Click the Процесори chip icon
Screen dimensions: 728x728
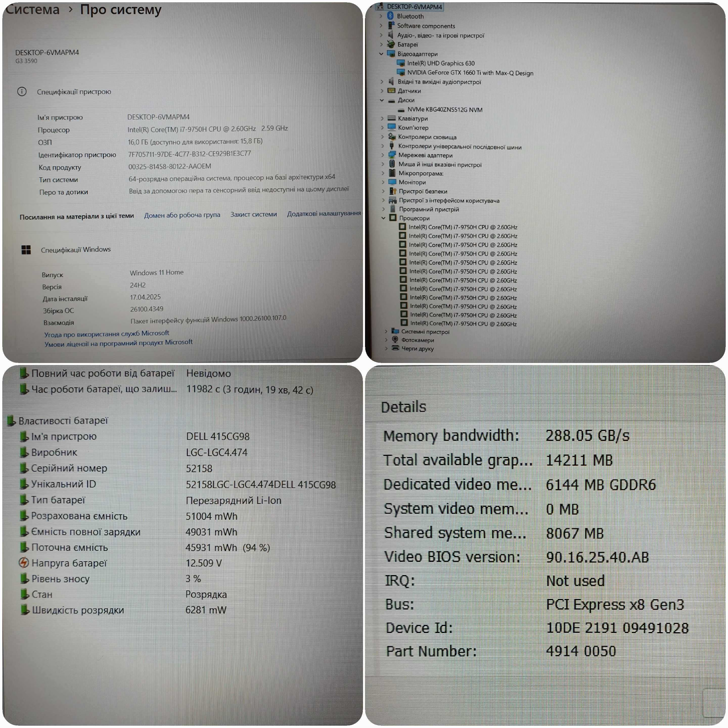tap(393, 218)
